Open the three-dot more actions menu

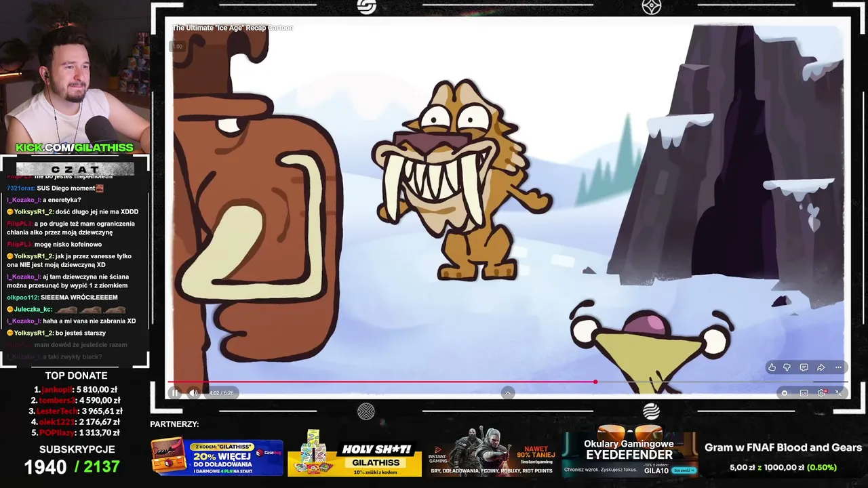[x=838, y=367]
